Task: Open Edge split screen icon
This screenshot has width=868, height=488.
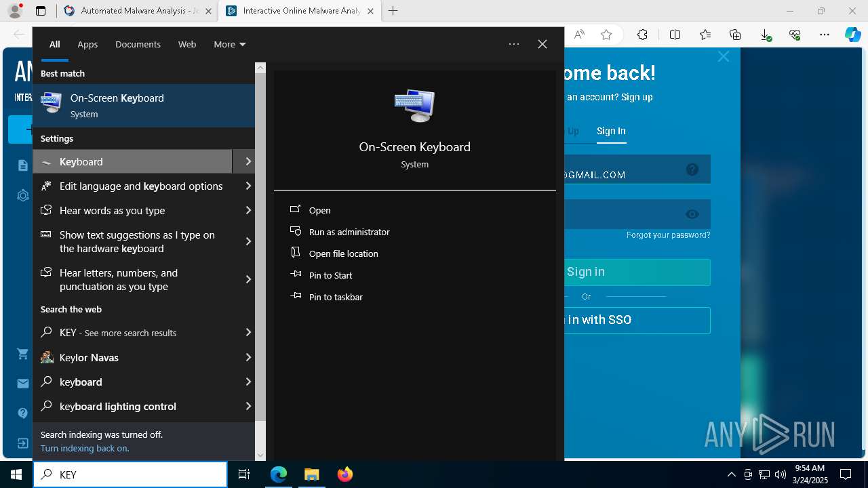Action: pos(675,35)
